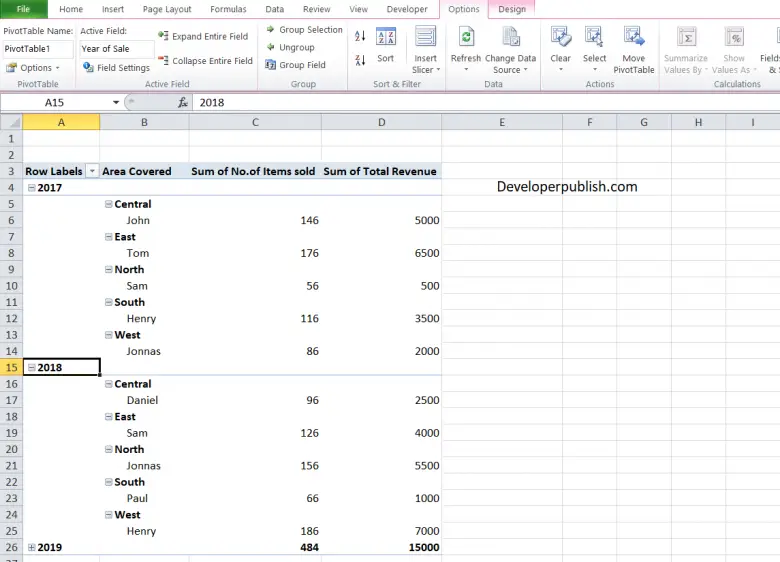Screen dimensions: 780x562
Task: Click the Sum of Total Revenue header cell
Action: pos(382,171)
